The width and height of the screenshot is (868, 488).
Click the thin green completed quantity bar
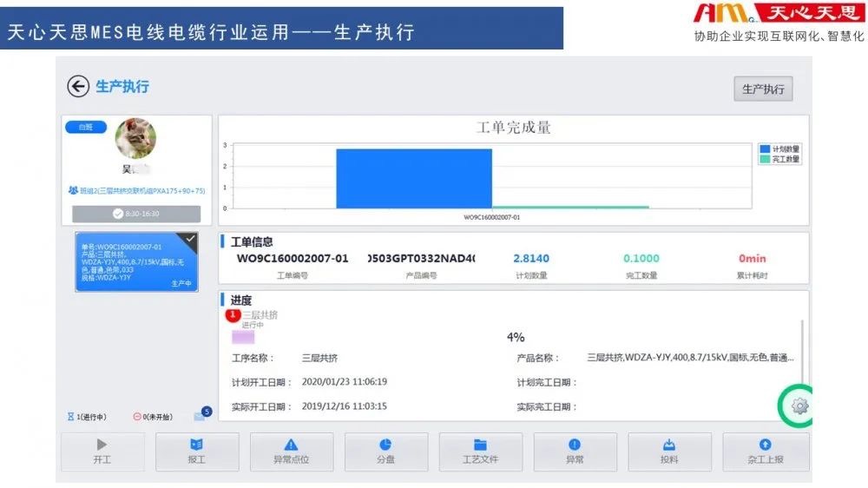tap(570, 208)
